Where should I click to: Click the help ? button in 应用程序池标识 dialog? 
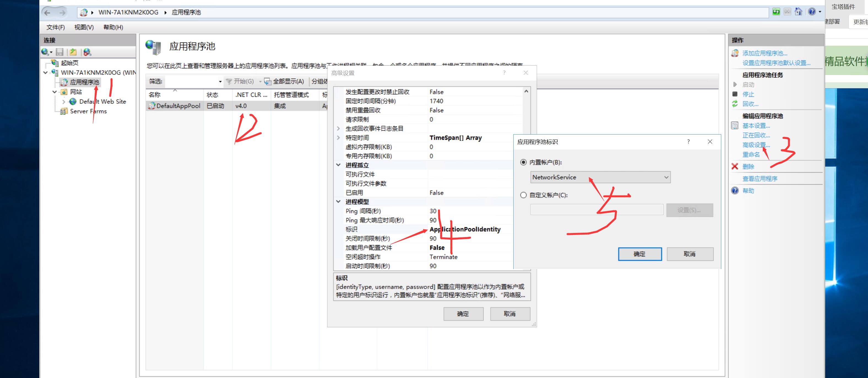(688, 142)
